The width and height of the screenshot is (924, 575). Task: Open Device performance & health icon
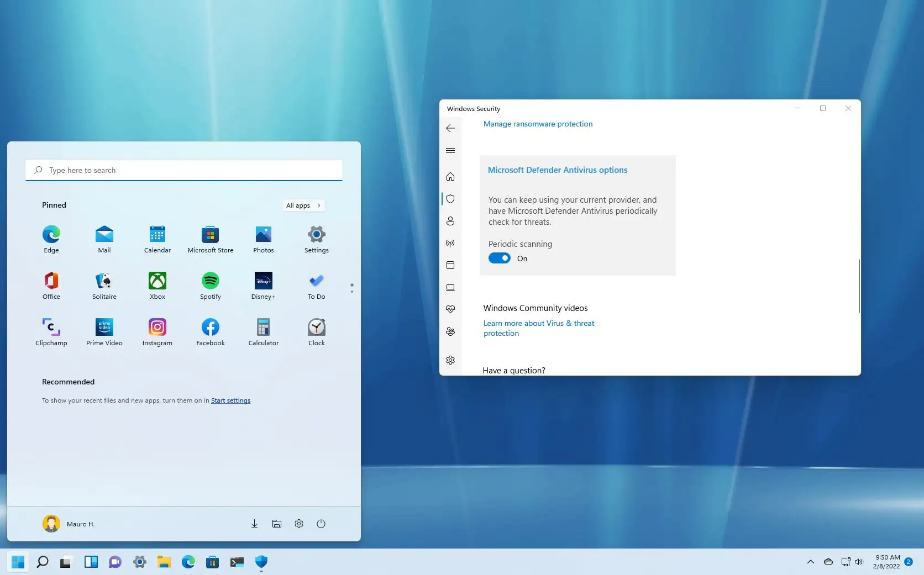(450, 309)
